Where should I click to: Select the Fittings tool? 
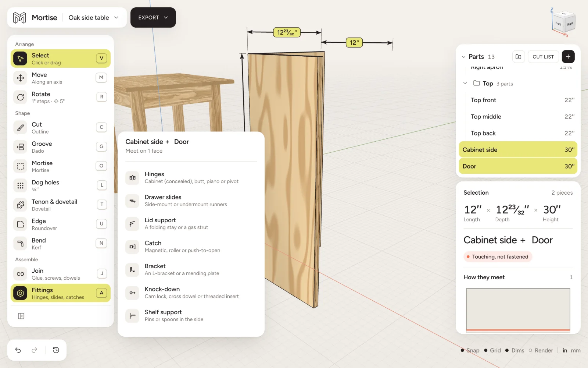click(x=61, y=293)
